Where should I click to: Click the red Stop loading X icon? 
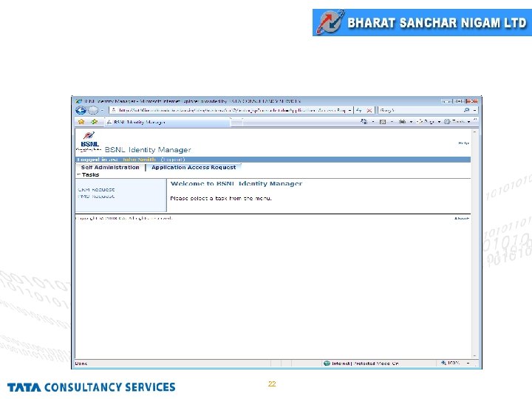pos(369,110)
